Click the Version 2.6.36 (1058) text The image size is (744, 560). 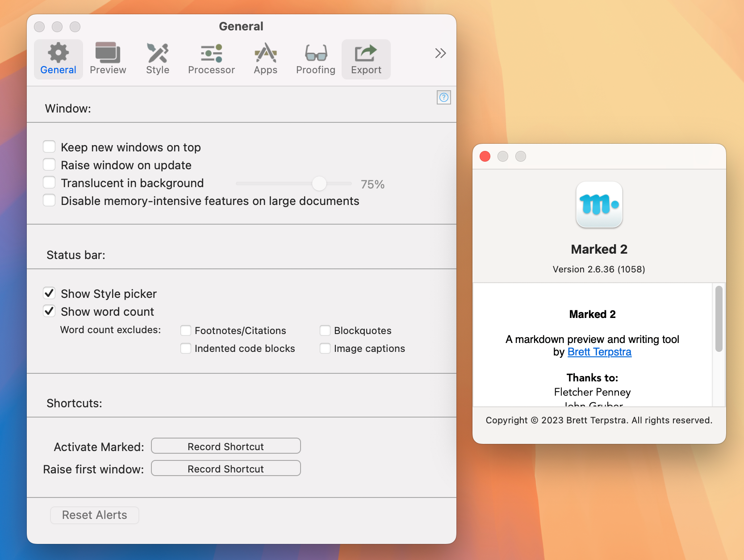tap(599, 269)
